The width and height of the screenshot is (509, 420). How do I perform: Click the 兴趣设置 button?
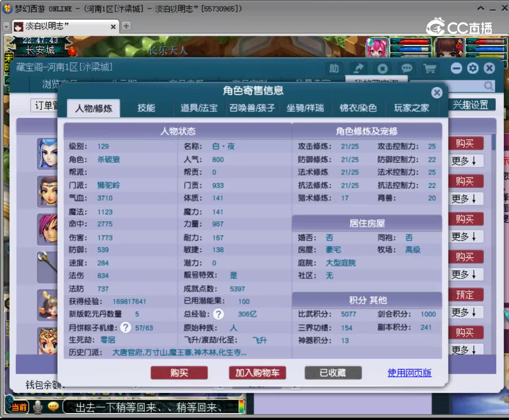(x=470, y=105)
